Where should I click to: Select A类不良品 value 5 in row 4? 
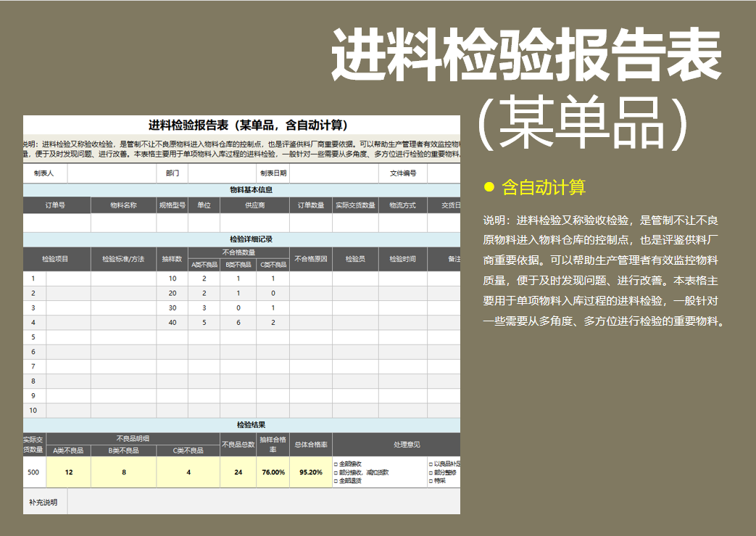coord(204,322)
